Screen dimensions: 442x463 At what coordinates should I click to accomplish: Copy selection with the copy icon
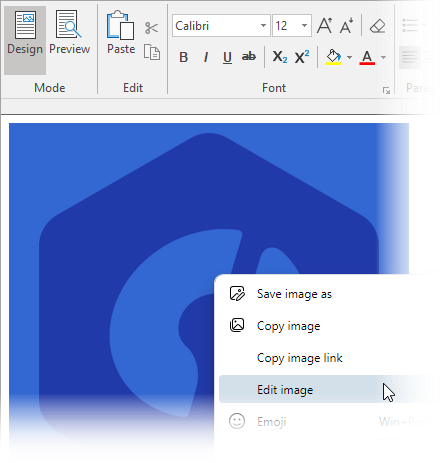tap(152, 52)
